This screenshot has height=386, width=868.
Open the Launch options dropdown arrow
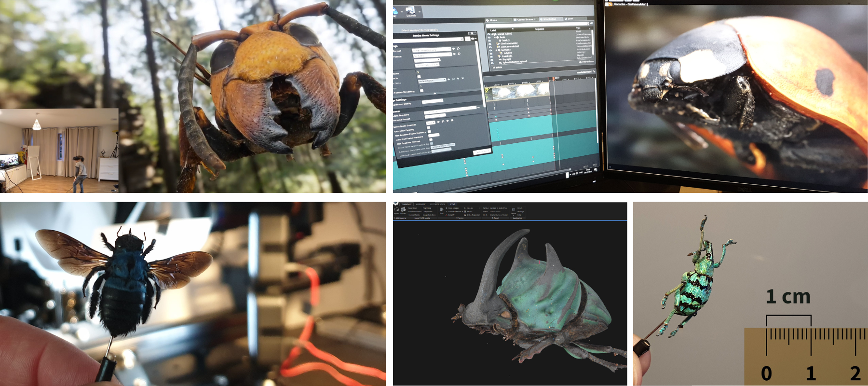click(420, 12)
